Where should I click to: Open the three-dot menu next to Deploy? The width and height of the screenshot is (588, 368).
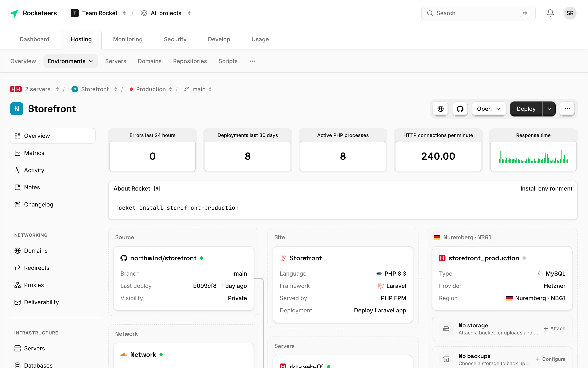point(567,109)
